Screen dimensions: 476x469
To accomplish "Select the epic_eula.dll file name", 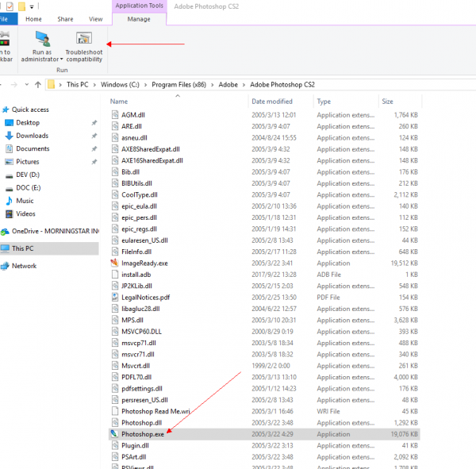I will (x=140, y=206).
